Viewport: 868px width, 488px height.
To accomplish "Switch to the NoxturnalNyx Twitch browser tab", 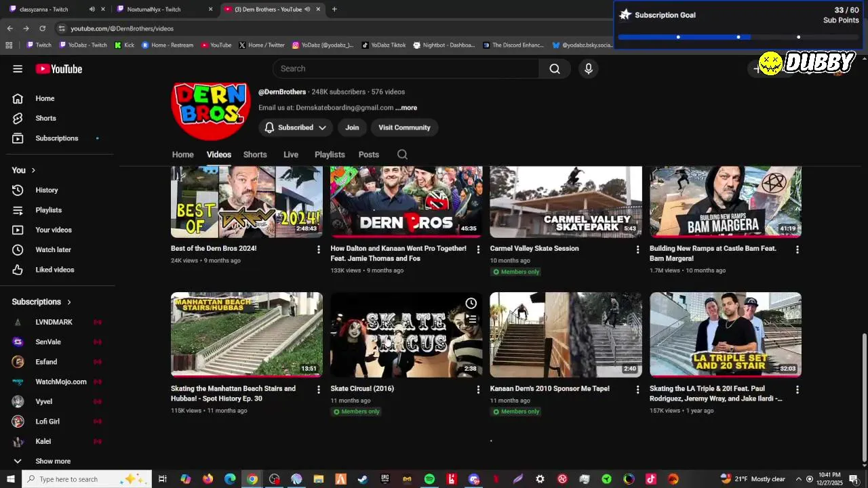I will click(x=163, y=9).
